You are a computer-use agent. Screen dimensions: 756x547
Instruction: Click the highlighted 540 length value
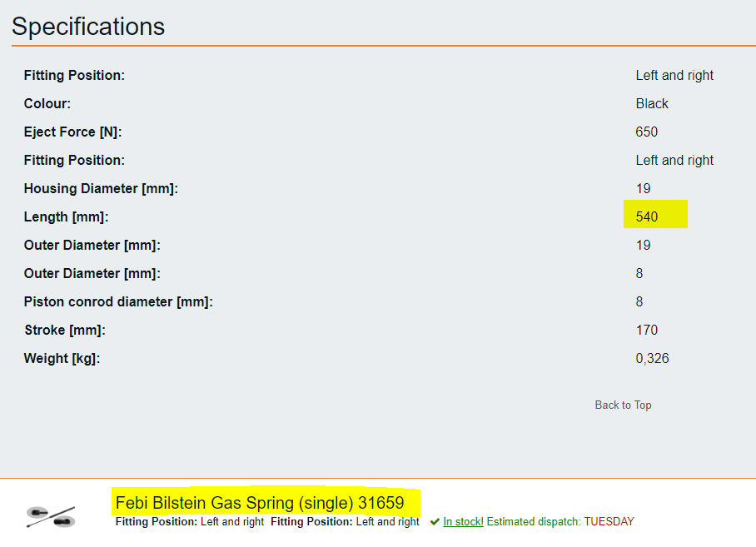click(x=647, y=216)
